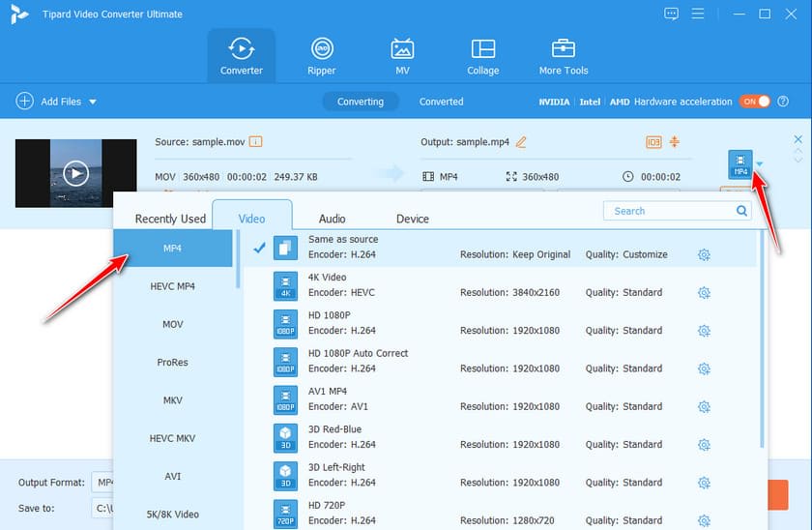812x530 pixels.
Task: Show the Converting list
Action: pyautogui.click(x=361, y=102)
